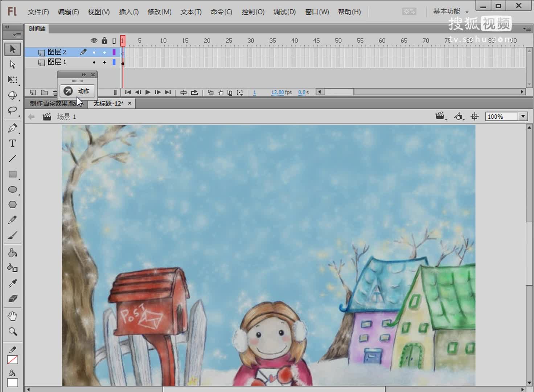Open the 基本功能 workspace dropdown
534x392 pixels.
pyautogui.click(x=450, y=12)
